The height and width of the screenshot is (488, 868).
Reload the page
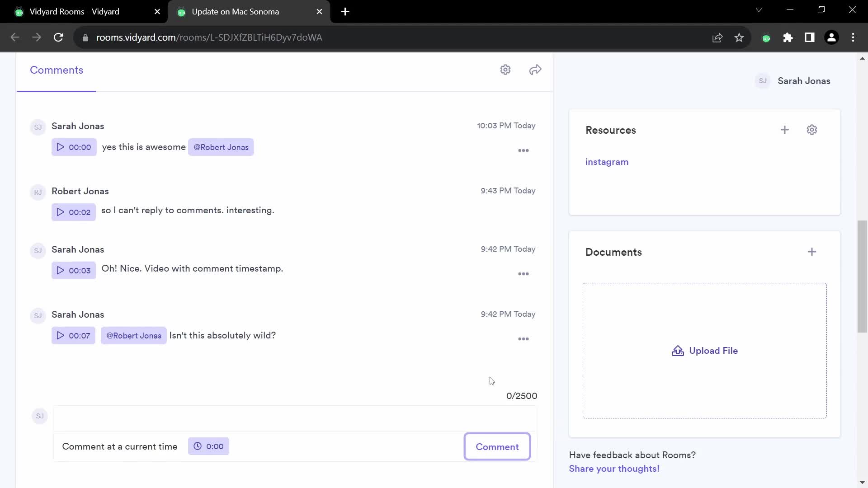coord(58,38)
